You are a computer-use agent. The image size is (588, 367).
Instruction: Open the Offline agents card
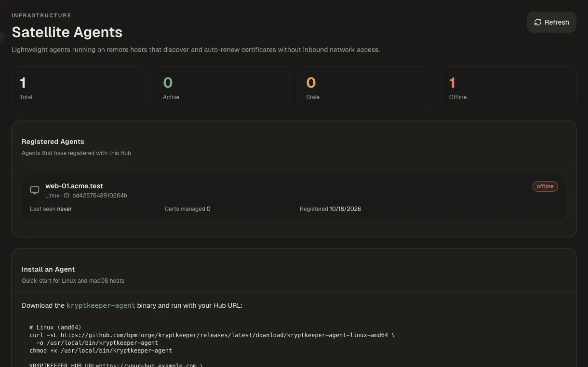[508, 88]
